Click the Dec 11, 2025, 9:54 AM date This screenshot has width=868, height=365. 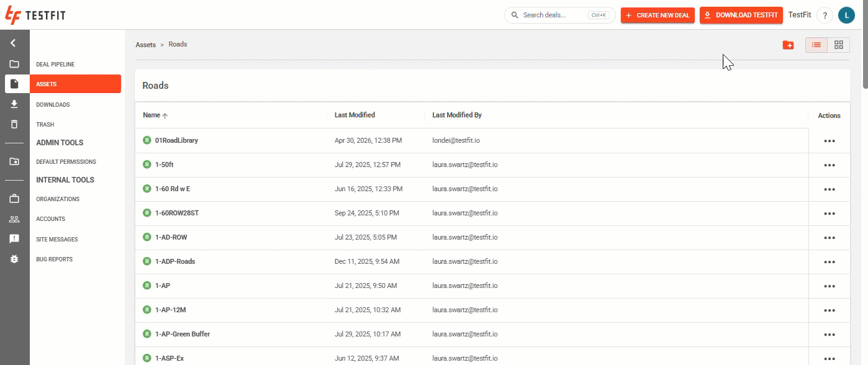coord(367,261)
